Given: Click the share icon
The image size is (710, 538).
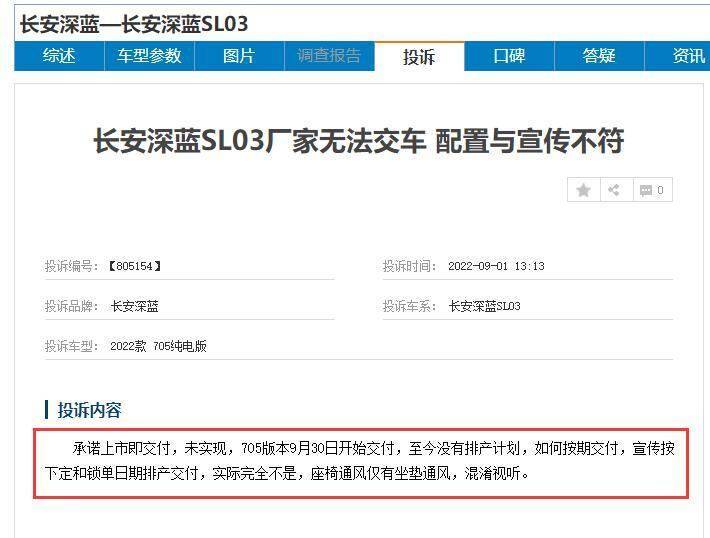Looking at the screenshot, I should click(615, 190).
